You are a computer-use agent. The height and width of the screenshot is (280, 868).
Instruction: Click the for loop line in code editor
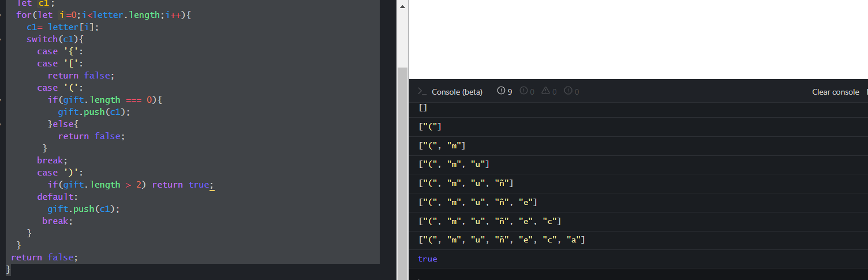click(103, 15)
